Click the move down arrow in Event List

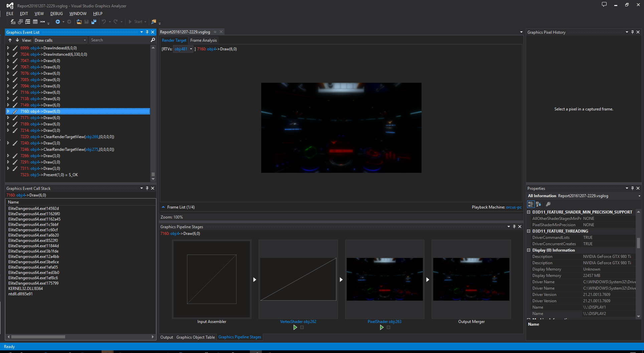[17, 40]
